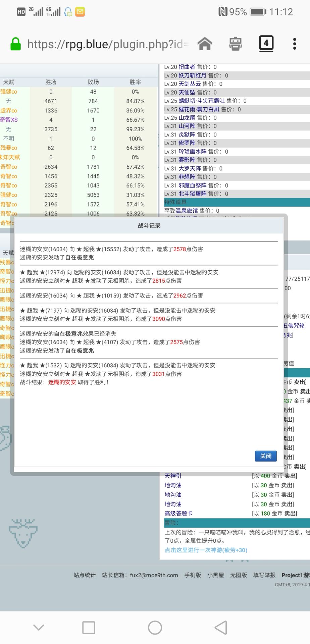Viewport: 310px width, 644px height.
Task: Select Lv.31 邪魔血祭阵 item
Action: [x=192, y=185]
